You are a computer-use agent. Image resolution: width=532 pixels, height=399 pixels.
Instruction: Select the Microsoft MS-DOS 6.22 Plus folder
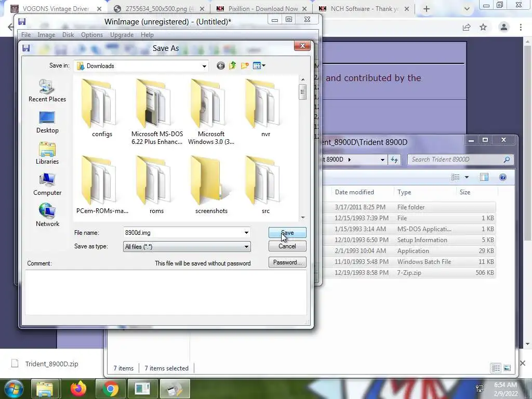(x=157, y=112)
